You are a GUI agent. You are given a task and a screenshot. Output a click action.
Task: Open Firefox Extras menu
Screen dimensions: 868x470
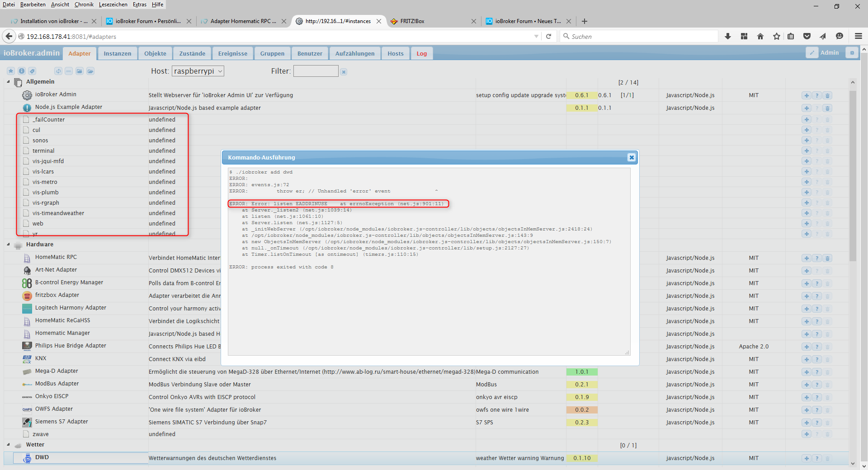point(140,5)
